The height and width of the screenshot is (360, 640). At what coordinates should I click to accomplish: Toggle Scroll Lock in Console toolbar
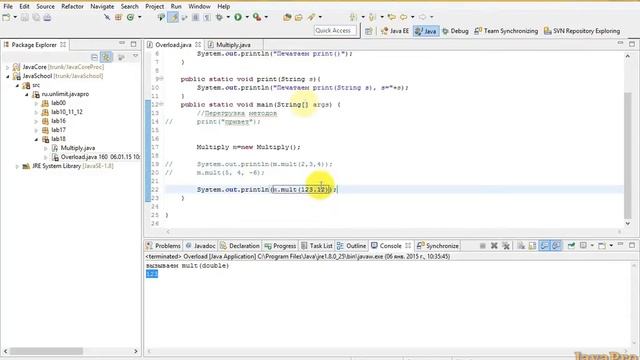pyautogui.click(x=533, y=245)
